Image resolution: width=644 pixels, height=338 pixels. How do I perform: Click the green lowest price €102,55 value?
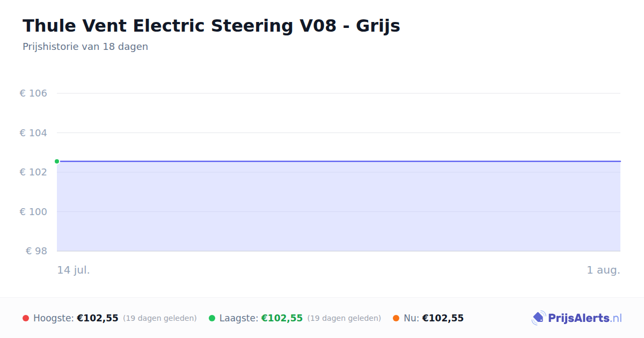[x=282, y=318]
